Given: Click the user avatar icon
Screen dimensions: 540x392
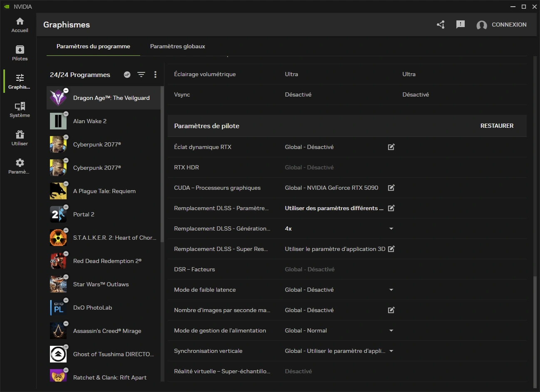Looking at the screenshot, I should (x=482, y=25).
